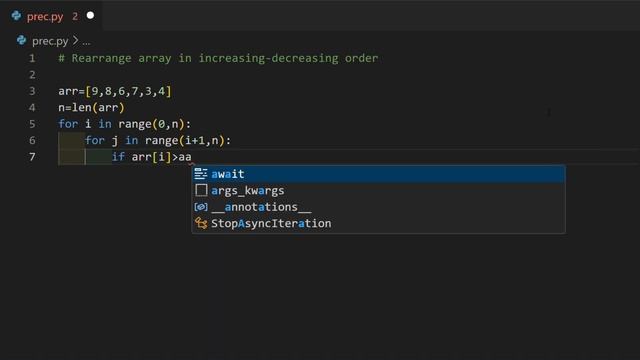The image size is (640, 360).
Task: Click prec.py in the breadcrumb bar
Action: pyautogui.click(x=50, y=41)
